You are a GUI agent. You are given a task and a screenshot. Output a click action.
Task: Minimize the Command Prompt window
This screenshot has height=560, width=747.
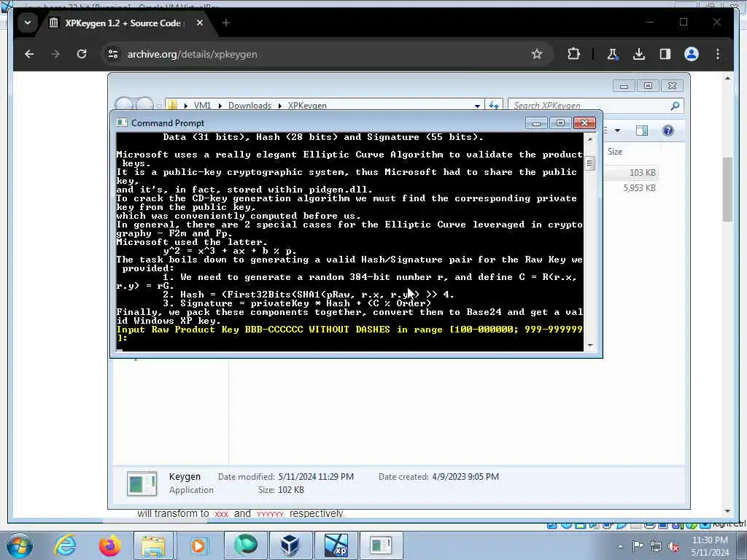(x=536, y=123)
